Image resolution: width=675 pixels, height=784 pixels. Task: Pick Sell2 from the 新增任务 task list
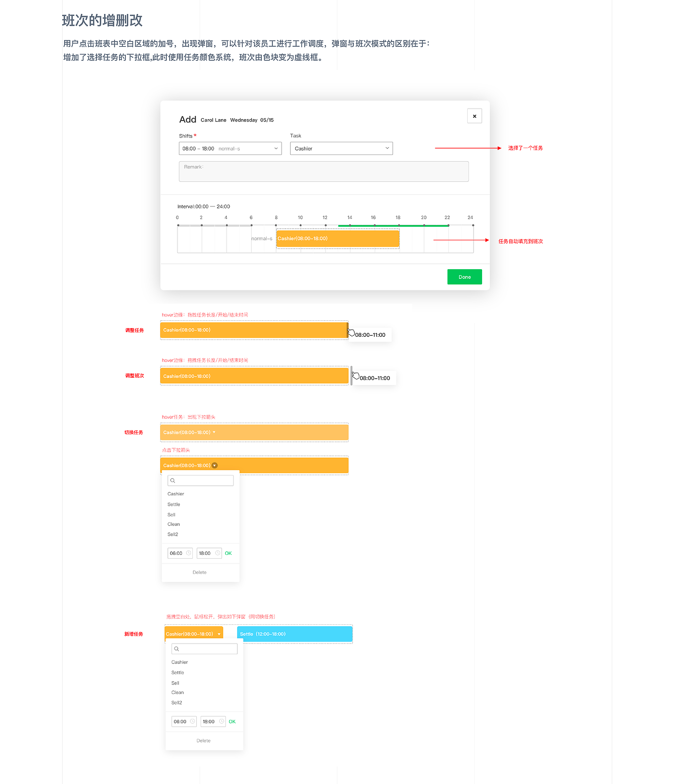[177, 703]
